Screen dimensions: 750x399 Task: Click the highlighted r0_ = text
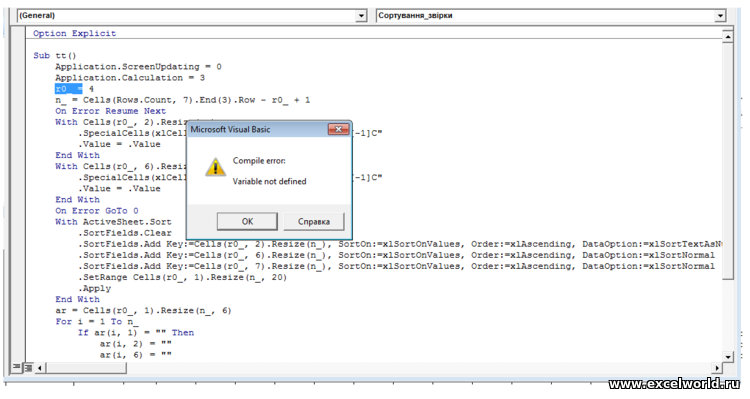[x=68, y=89]
